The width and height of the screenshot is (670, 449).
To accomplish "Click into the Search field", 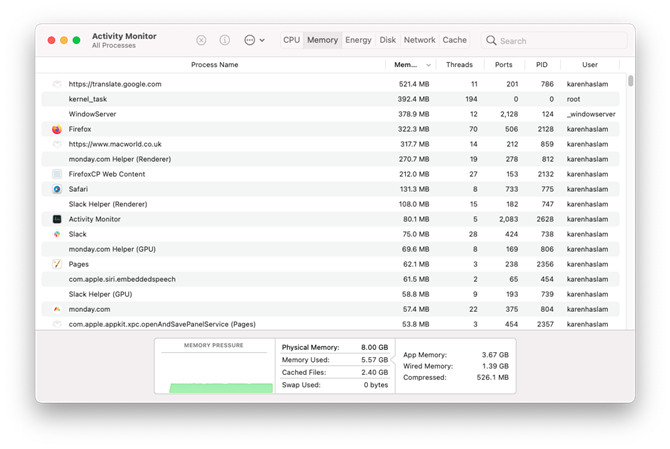I will click(x=555, y=41).
